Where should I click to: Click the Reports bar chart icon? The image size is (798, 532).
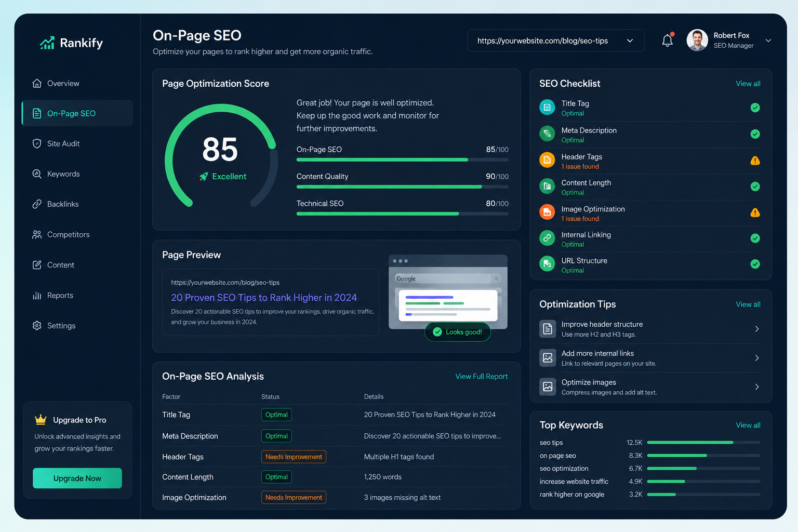tap(37, 295)
